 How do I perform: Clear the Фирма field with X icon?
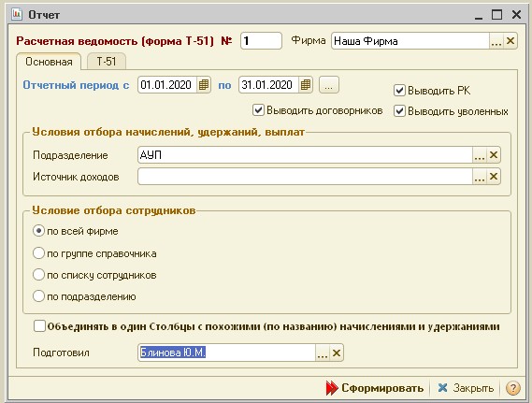tap(510, 41)
